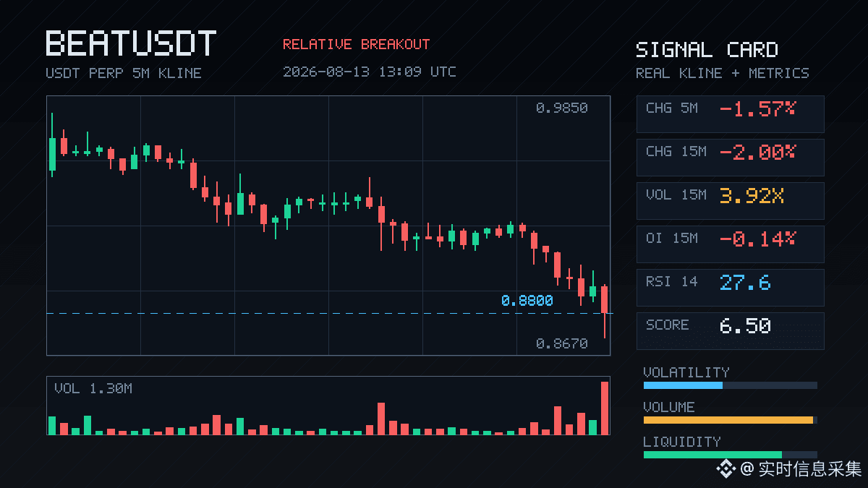Click the green LIQUIDITY progress bar

[730, 455]
